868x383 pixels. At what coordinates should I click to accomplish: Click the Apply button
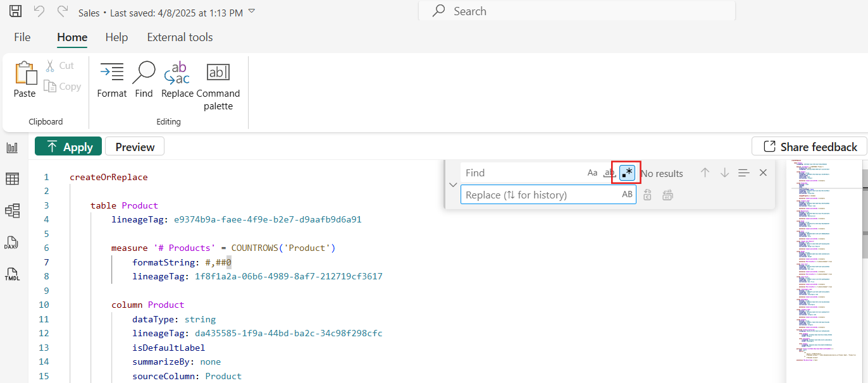point(68,146)
